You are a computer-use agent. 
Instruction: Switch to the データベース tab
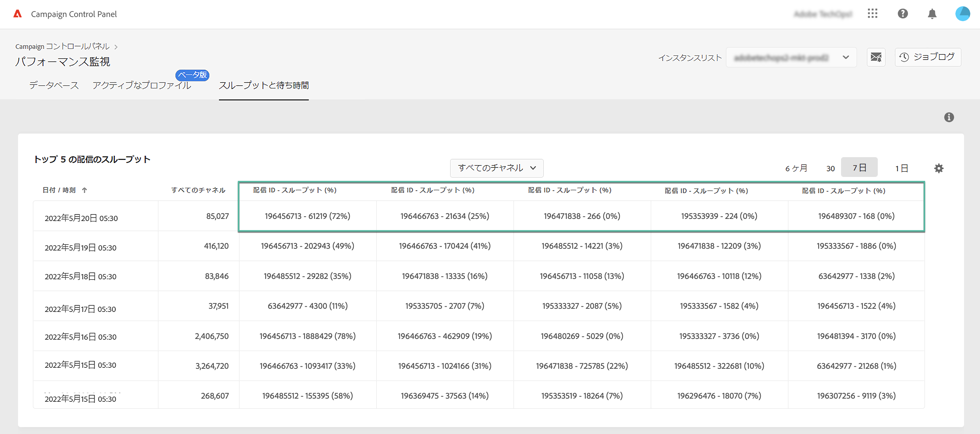[54, 85]
